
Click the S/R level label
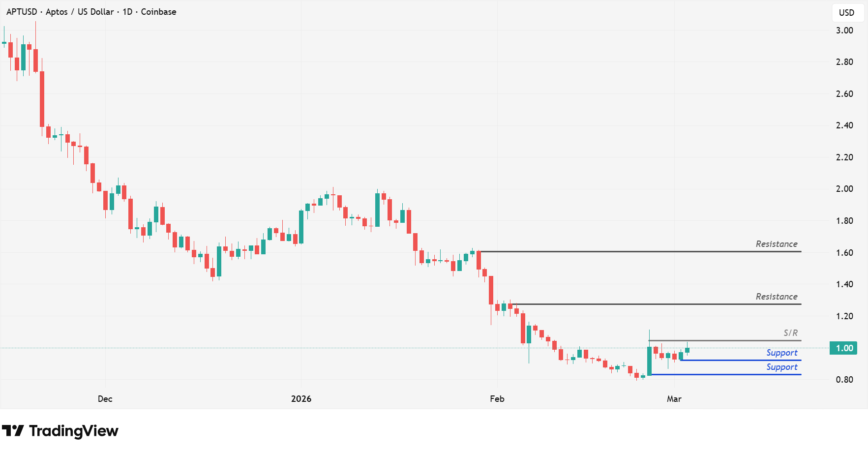pos(790,333)
